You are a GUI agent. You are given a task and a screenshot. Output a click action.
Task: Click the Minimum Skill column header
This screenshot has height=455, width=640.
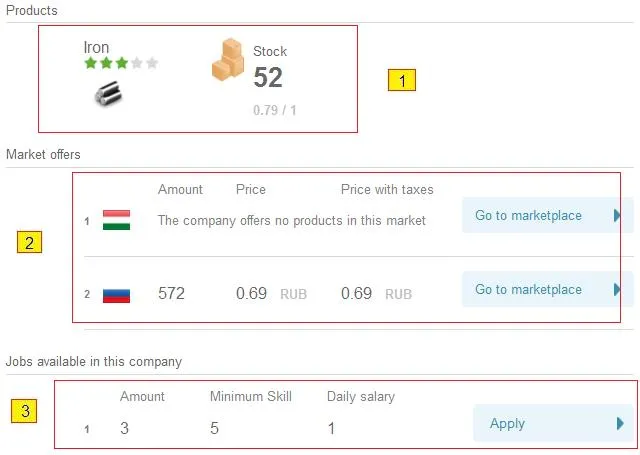coord(250,396)
